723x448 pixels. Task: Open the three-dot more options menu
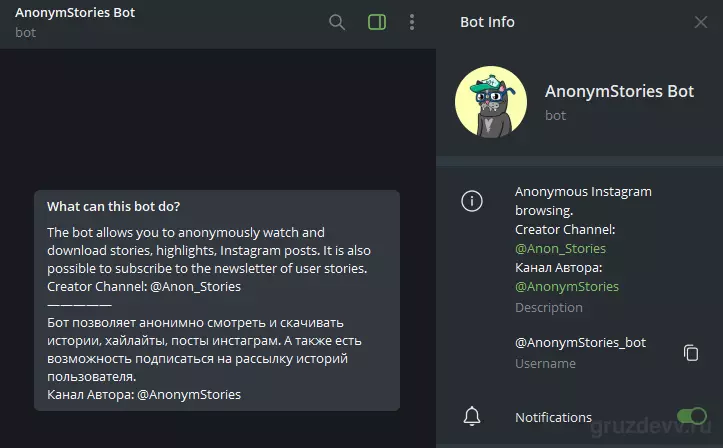point(412,22)
